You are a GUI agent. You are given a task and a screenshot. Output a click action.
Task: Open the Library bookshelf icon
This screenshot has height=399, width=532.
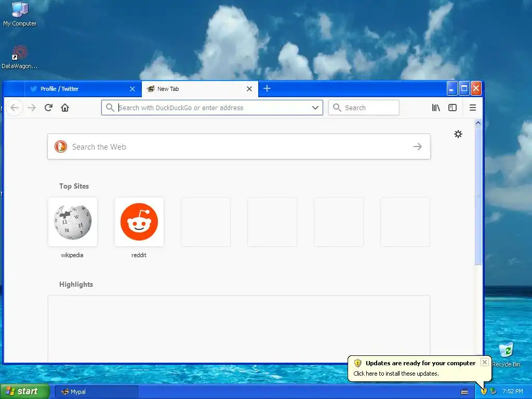(x=436, y=108)
